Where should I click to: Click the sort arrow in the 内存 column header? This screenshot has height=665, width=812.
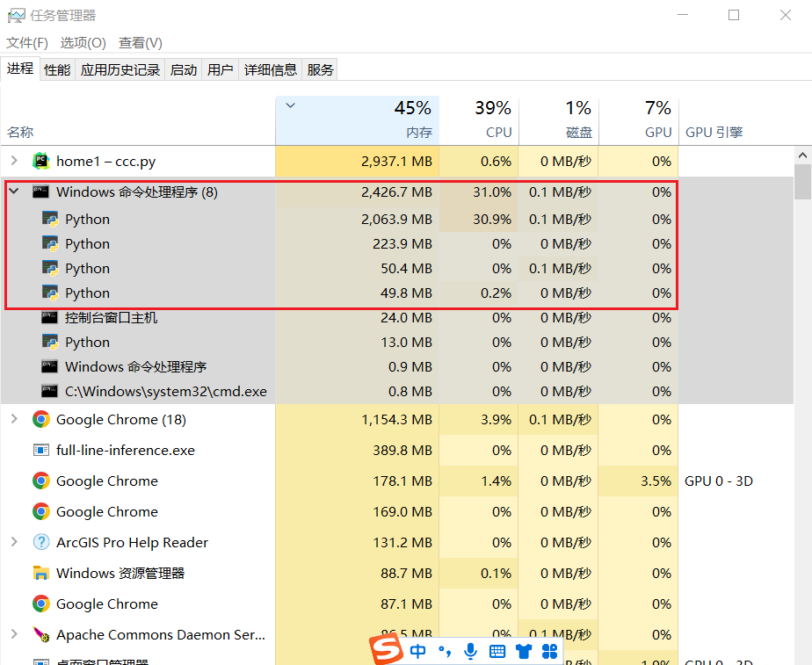(291, 105)
